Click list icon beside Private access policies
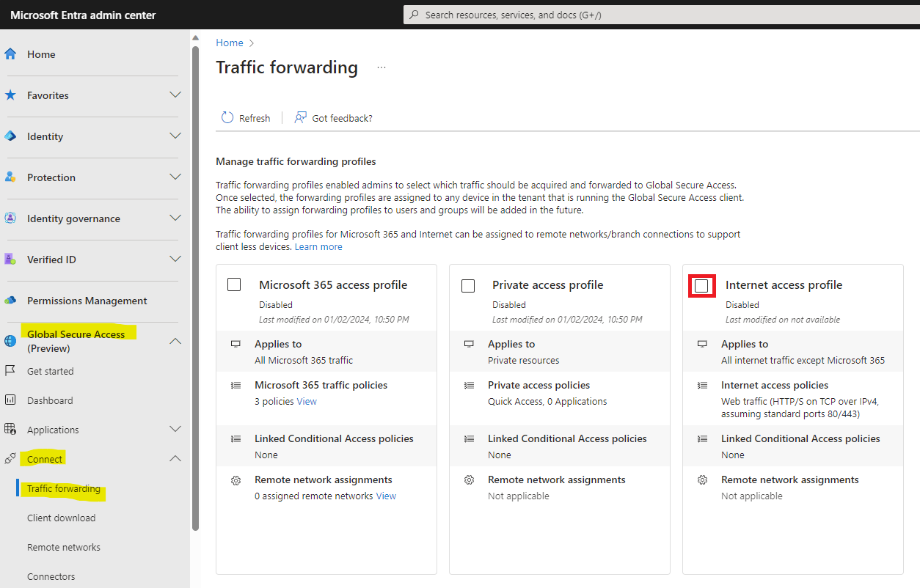This screenshot has width=920, height=588. [x=469, y=385]
